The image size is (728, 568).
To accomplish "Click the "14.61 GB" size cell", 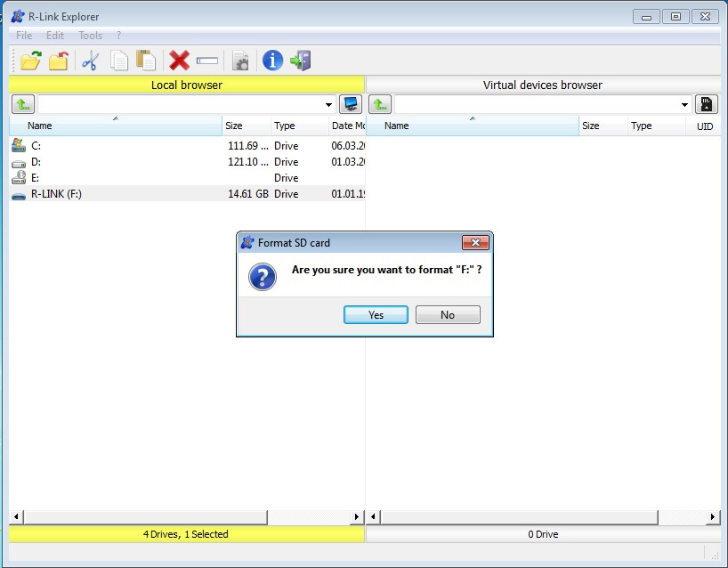I will coord(248,194).
